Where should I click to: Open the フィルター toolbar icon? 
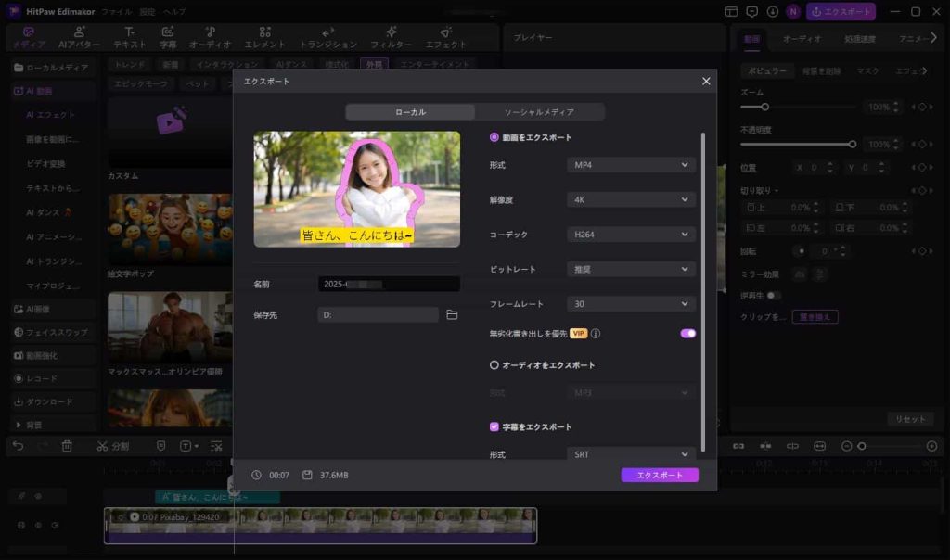point(391,37)
